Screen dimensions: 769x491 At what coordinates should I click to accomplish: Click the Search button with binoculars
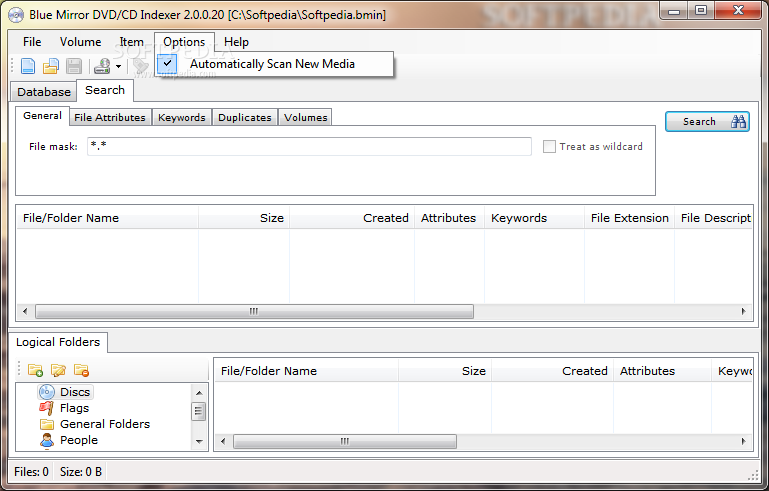[707, 122]
